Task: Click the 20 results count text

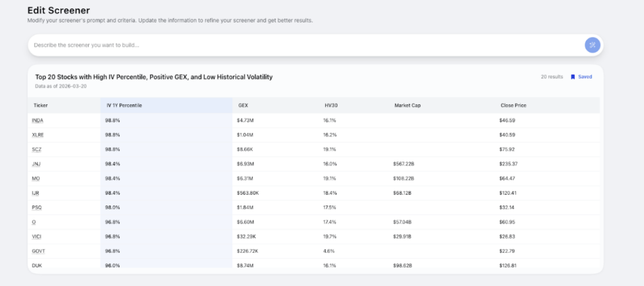Action: coord(552,77)
